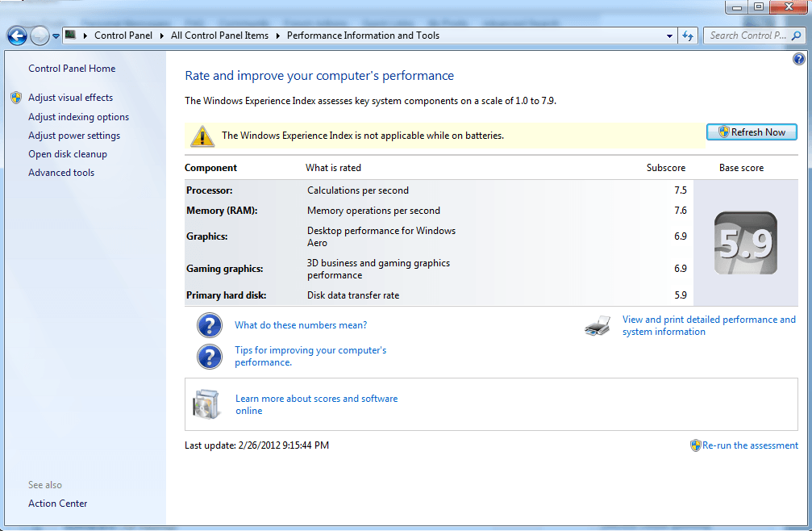The image size is (812, 531).
Task: Open Action Center under See also
Action: 57,504
